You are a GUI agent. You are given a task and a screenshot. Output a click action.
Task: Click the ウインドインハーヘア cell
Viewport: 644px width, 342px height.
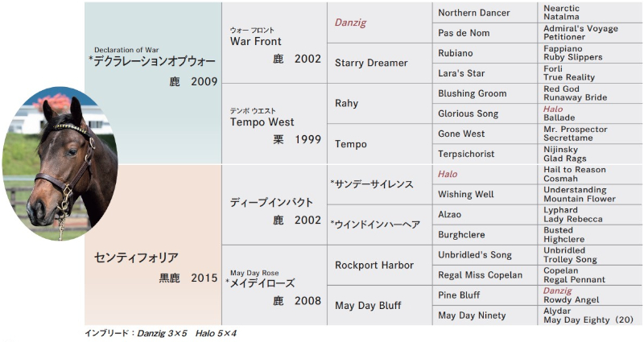pos(380,225)
